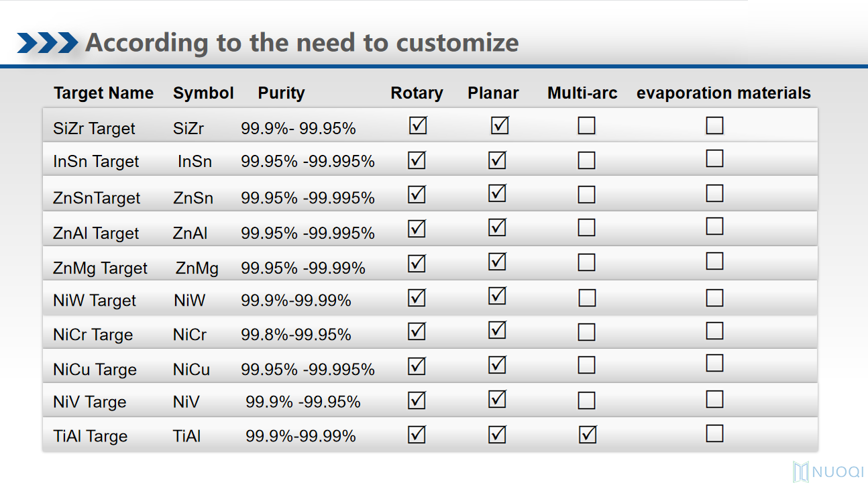Image resolution: width=868 pixels, height=487 pixels.
Task: Click the Target Name column header
Action: (x=104, y=93)
